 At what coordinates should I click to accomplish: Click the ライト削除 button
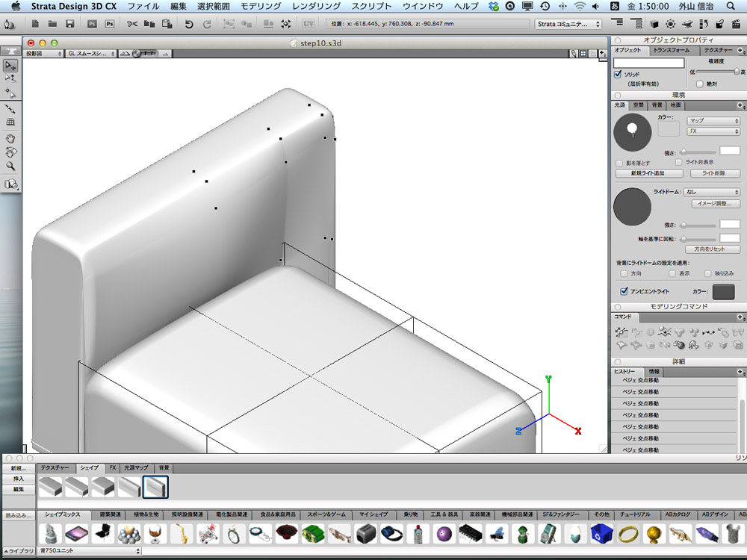click(713, 173)
